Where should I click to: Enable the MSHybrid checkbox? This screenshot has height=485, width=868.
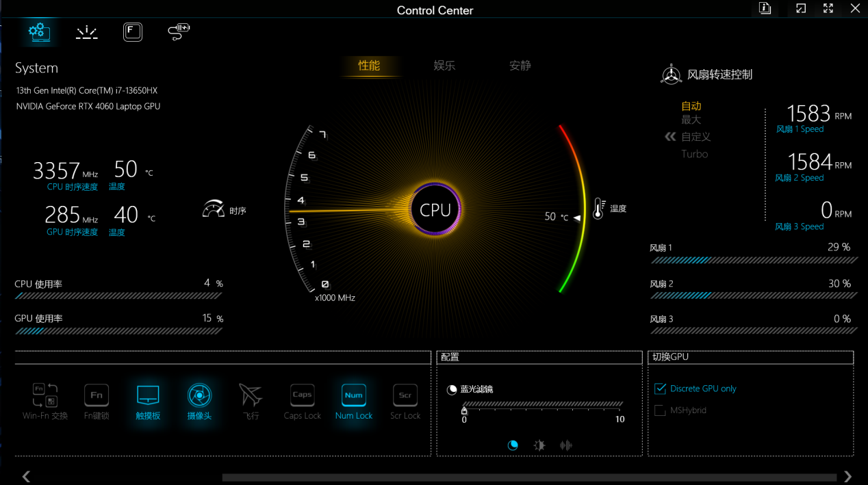point(661,410)
